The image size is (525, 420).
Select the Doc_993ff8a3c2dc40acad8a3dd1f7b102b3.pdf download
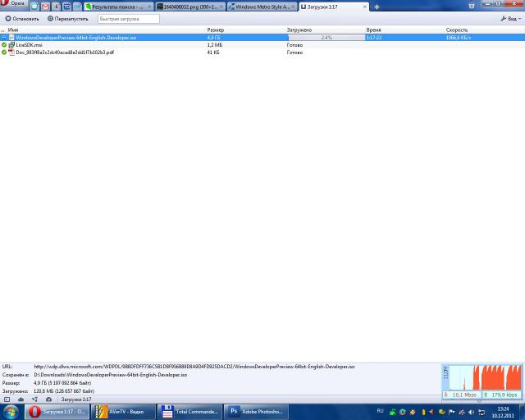(262, 52)
